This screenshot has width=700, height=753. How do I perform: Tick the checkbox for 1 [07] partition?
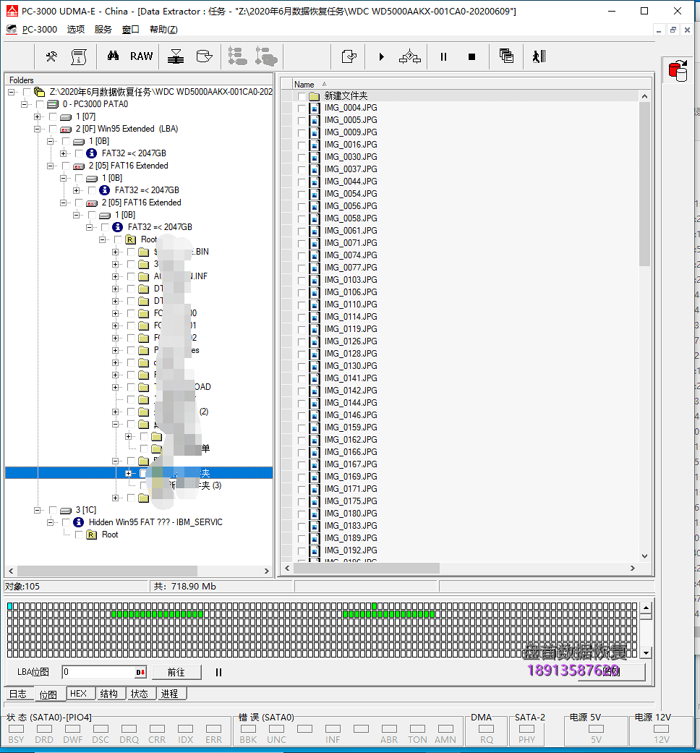53,116
